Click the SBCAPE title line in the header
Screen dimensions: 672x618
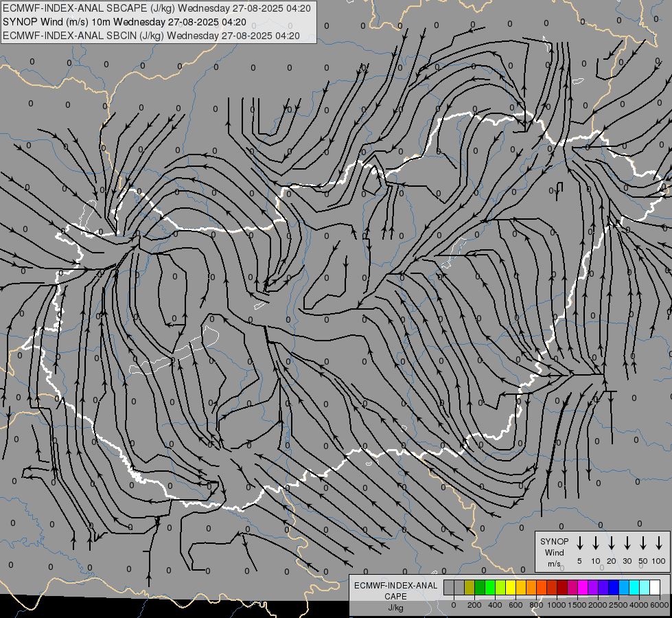point(157,8)
